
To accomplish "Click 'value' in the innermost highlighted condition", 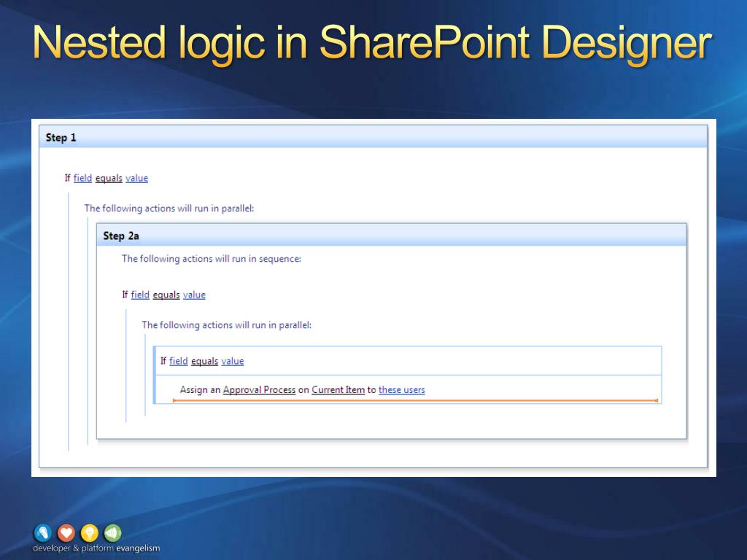I will point(233,361).
